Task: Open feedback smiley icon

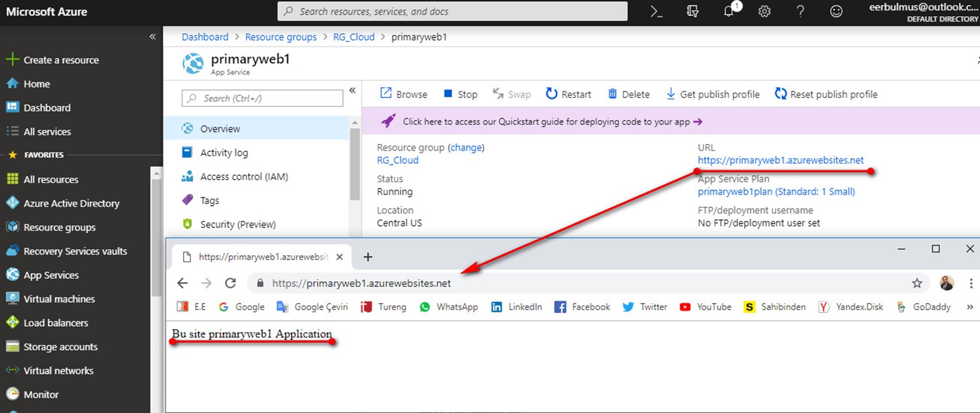Action: click(836, 11)
